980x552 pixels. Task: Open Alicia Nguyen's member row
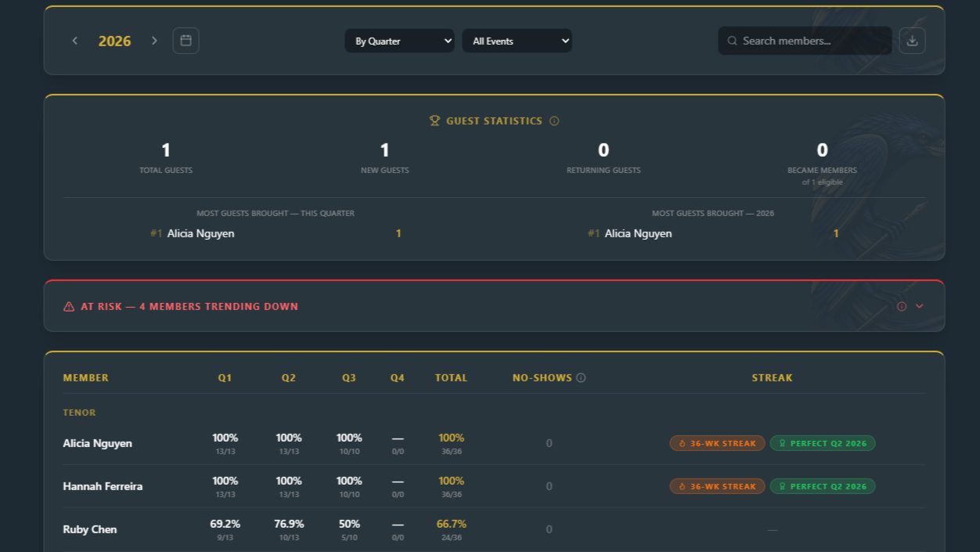(x=494, y=443)
